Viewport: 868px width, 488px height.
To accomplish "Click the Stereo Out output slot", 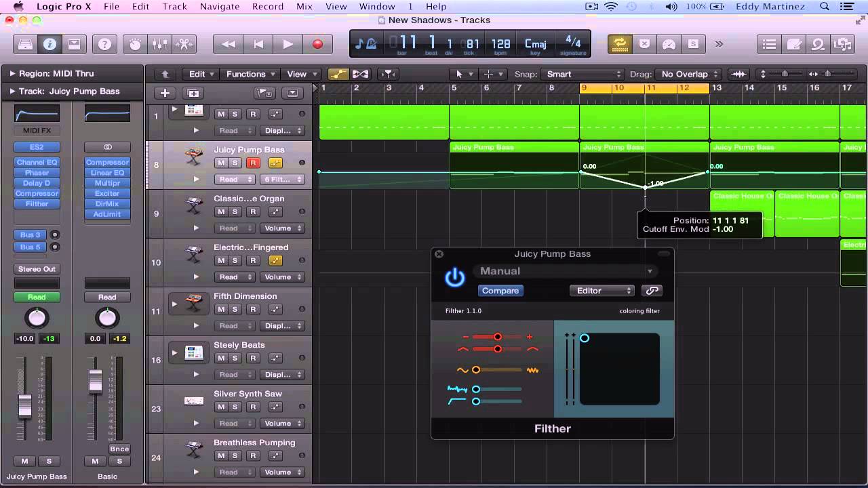I will 37,269.
